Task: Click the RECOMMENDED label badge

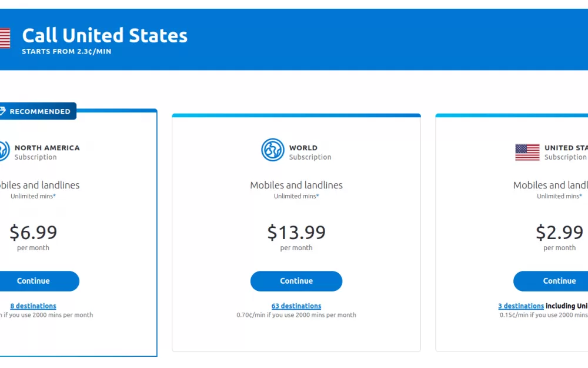Action: 38,111
